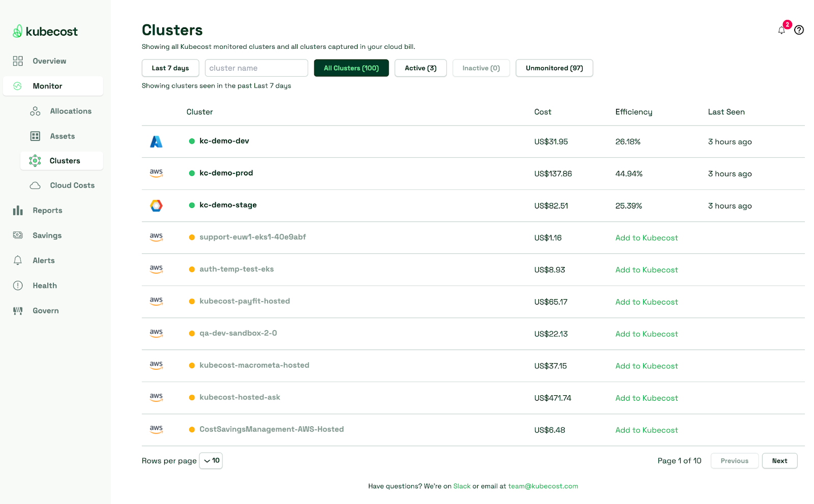Switch to the Inactive (0) filter
The image size is (814, 504).
coord(481,68)
